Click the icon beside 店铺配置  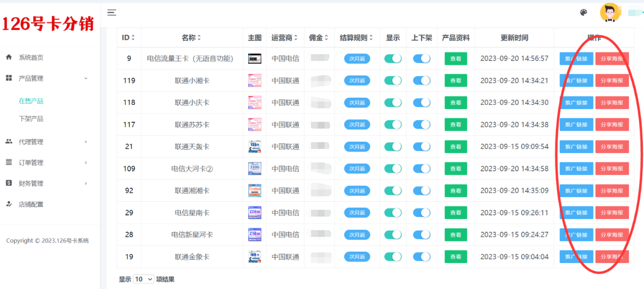click(9, 204)
